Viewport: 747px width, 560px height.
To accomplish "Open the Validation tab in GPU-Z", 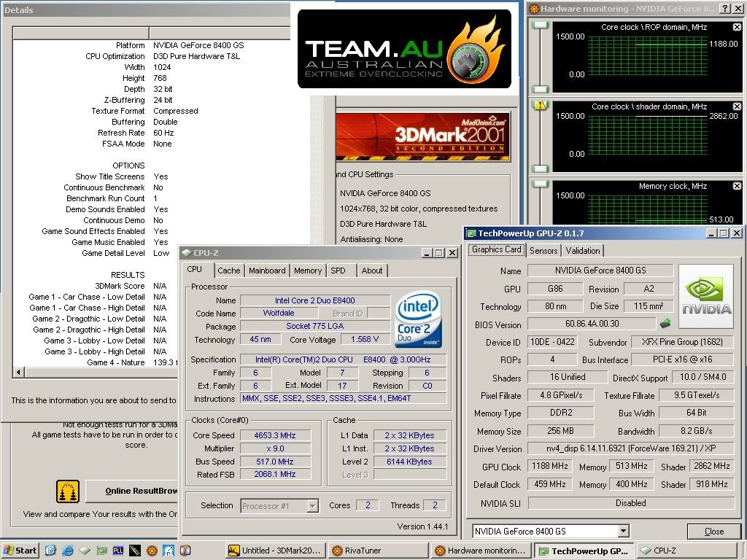I will coord(583,251).
